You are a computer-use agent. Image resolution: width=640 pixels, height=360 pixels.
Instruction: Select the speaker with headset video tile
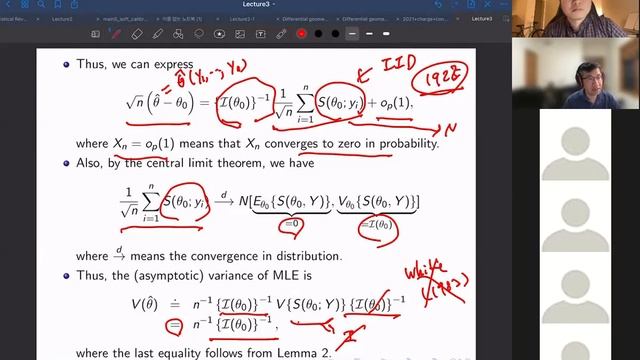(576, 73)
